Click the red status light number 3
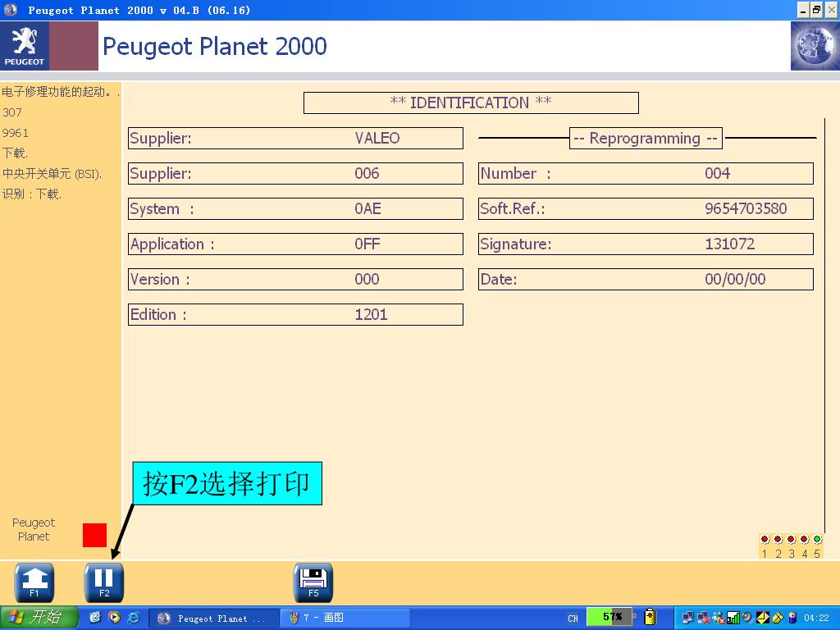Image resolution: width=840 pixels, height=630 pixels. 792,540
